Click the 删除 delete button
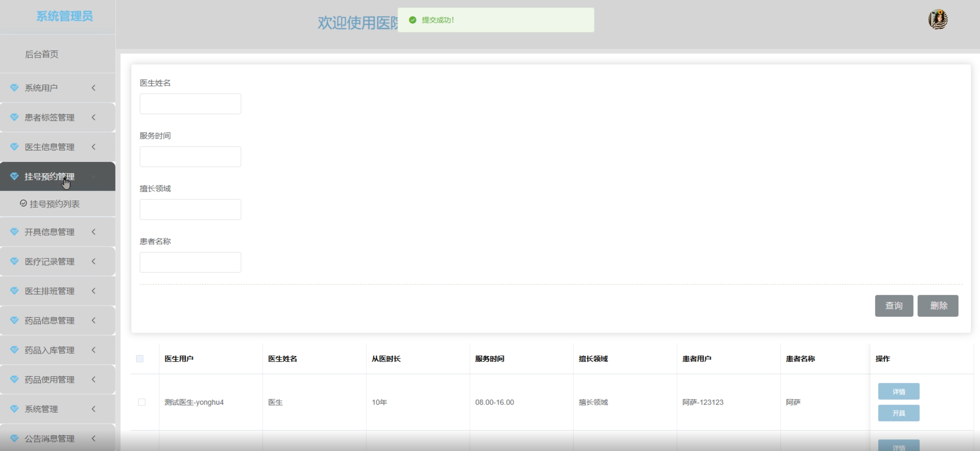Viewport: 980px width, 451px height. click(938, 306)
